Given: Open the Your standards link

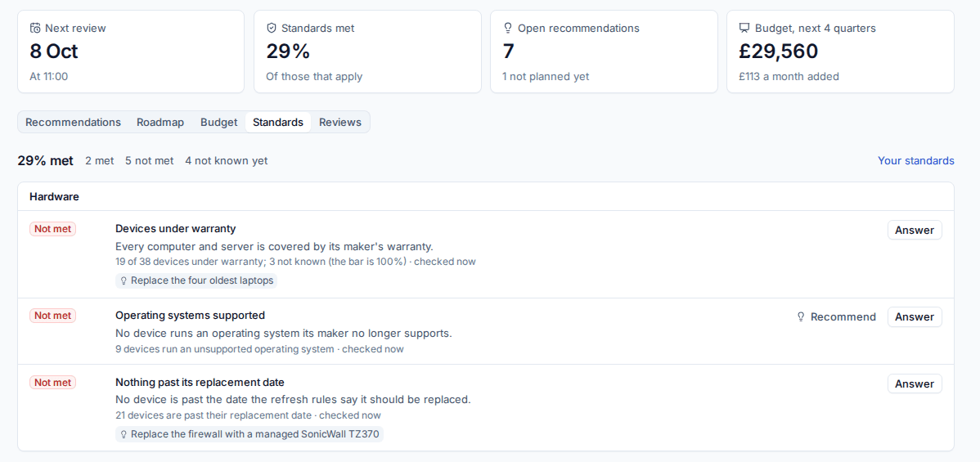Looking at the screenshot, I should pyautogui.click(x=915, y=160).
